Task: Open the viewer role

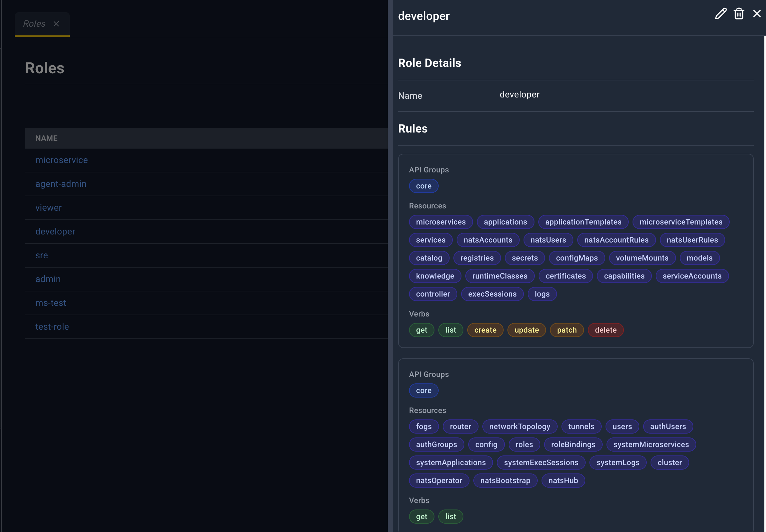Action: (48, 208)
